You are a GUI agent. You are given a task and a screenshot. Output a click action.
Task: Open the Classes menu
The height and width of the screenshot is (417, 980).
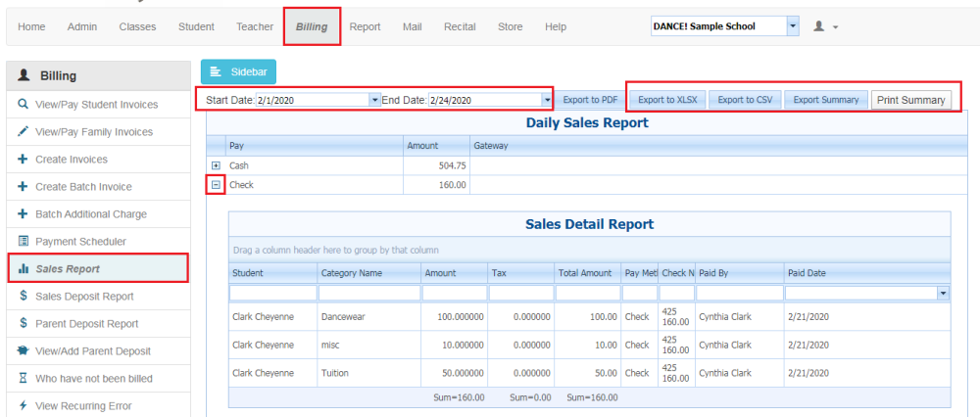[137, 26]
